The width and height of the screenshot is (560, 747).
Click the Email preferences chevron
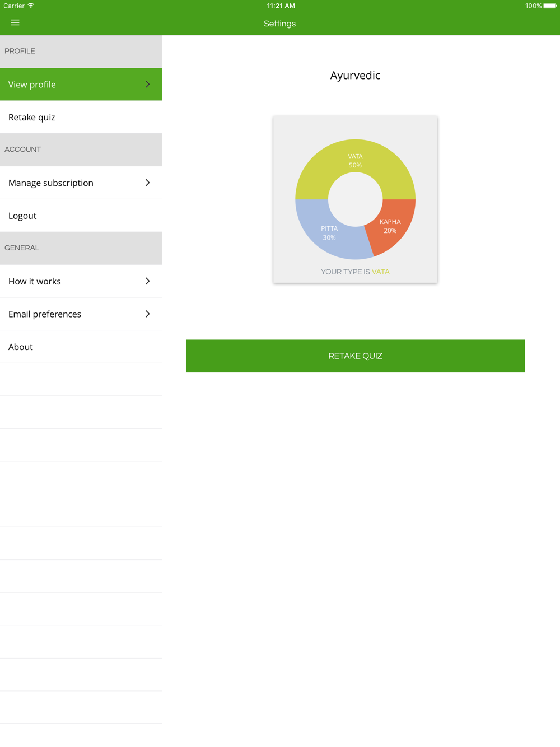click(x=148, y=314)
